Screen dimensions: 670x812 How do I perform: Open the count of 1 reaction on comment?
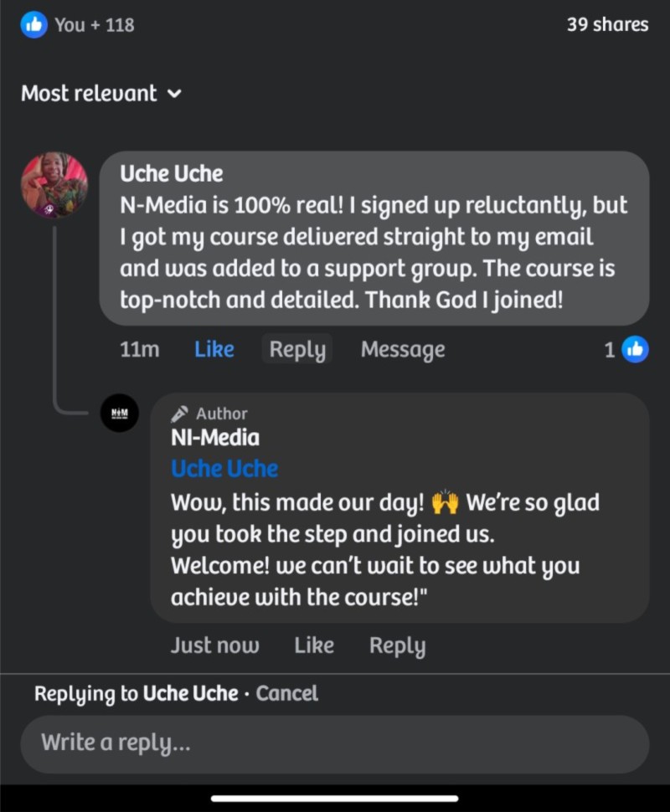coord(610,350)
